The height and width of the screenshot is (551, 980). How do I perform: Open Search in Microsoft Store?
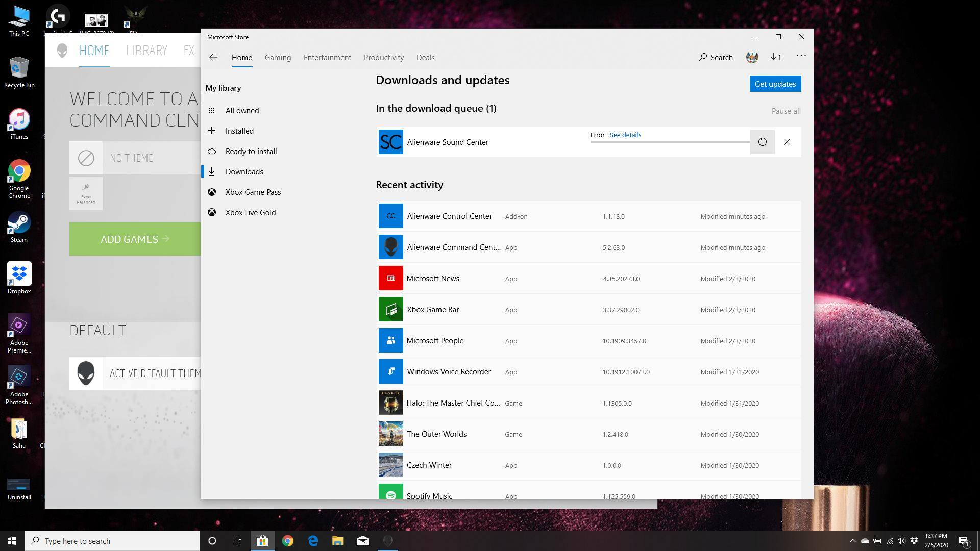(x=716, y=57)
